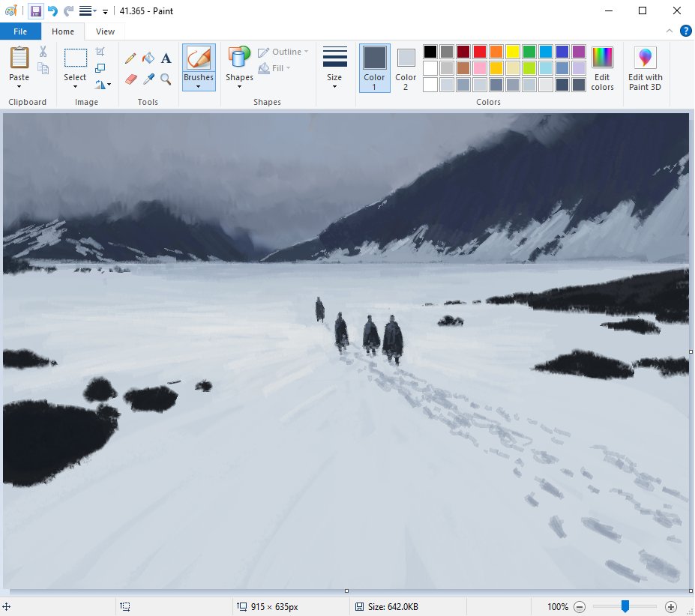The image size is (695, 616).
Task: Open Paint help question mark
Action: (x=686, y=31)
